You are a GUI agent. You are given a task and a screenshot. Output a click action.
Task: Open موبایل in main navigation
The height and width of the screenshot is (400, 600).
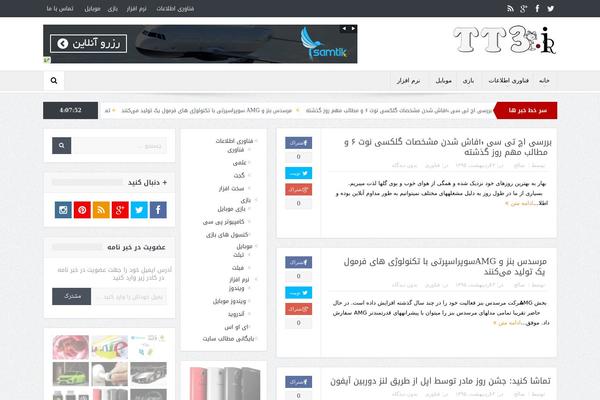coord(443,80)
